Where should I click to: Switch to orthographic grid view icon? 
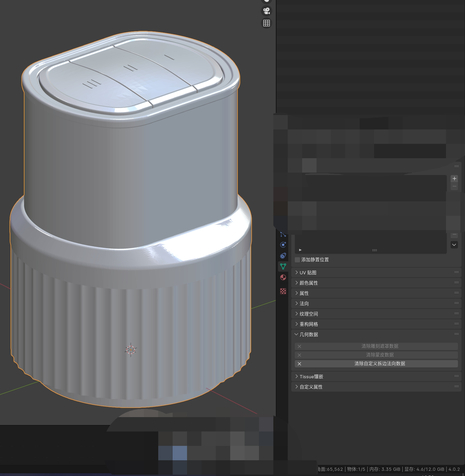pos(267,23)
